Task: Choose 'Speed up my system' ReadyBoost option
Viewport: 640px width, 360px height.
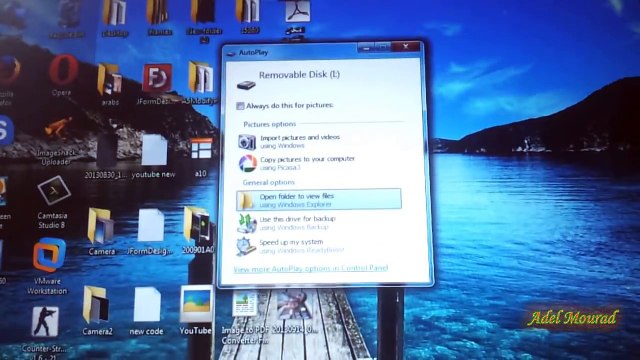Action: [291, 246]
